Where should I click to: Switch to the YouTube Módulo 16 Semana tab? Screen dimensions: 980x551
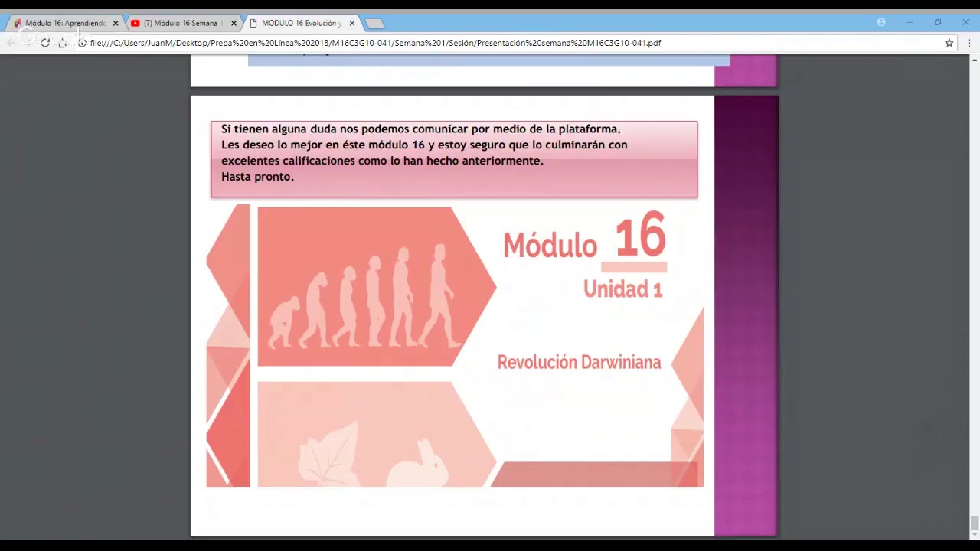(x=182, y=23)
